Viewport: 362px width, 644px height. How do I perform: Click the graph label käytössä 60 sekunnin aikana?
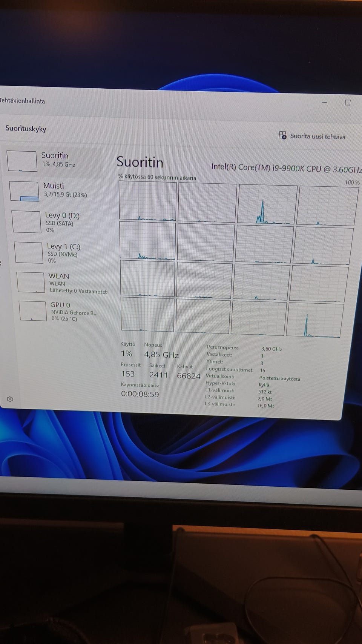point(157,177)
